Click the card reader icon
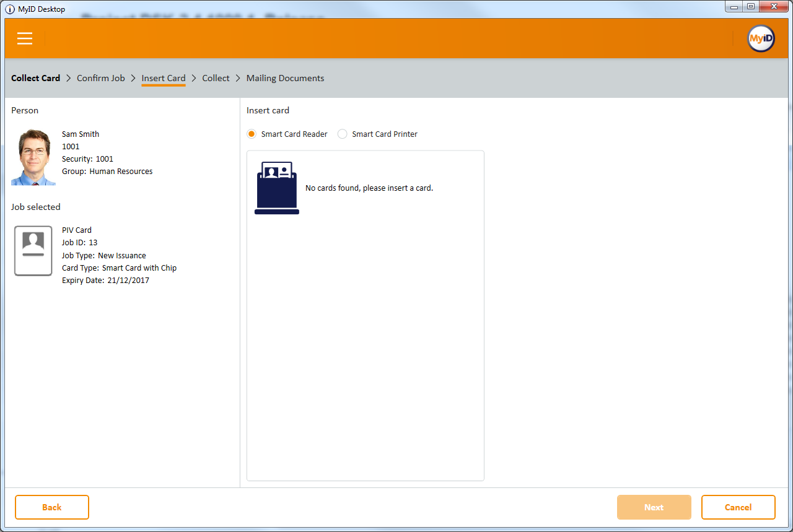The height and width of the screenshot is (532, 793). (277, 188)
